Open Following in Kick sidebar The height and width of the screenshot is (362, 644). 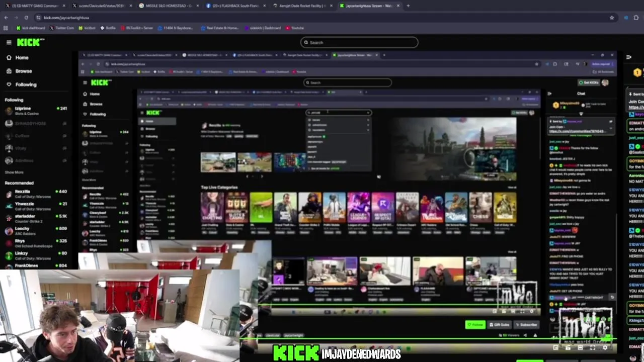(21, 84)
